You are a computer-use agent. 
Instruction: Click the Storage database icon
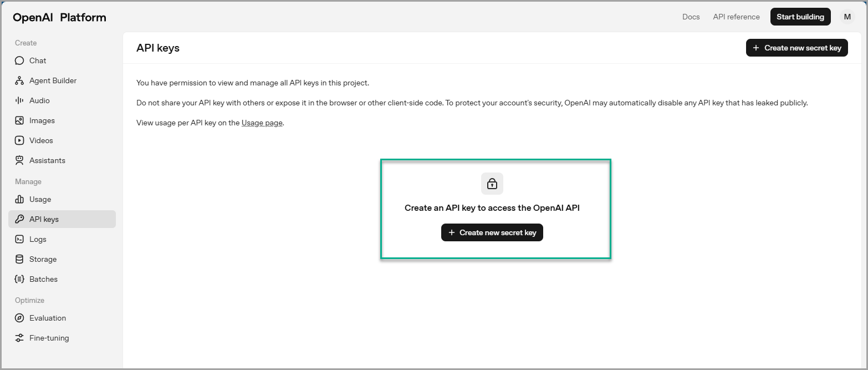[x=19, y=259]
